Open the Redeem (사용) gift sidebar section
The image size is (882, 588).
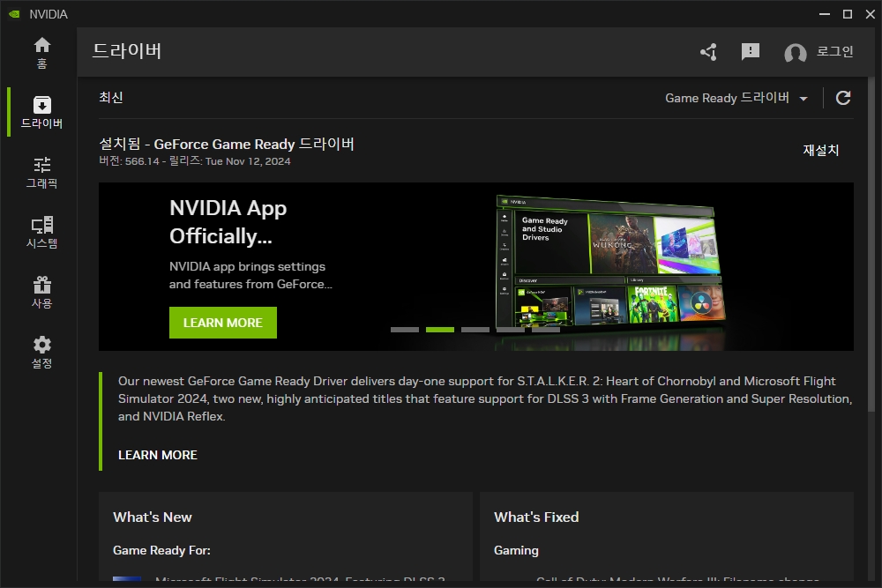click(41, 293)
